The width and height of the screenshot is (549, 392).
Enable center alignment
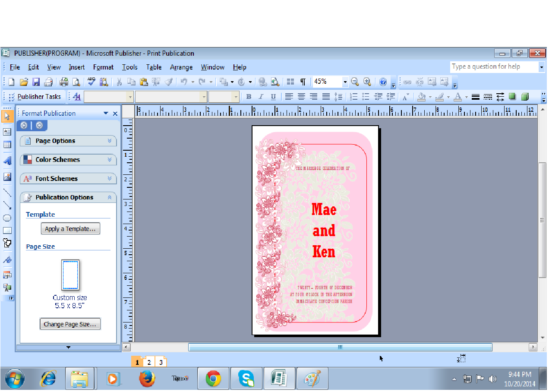301,97
